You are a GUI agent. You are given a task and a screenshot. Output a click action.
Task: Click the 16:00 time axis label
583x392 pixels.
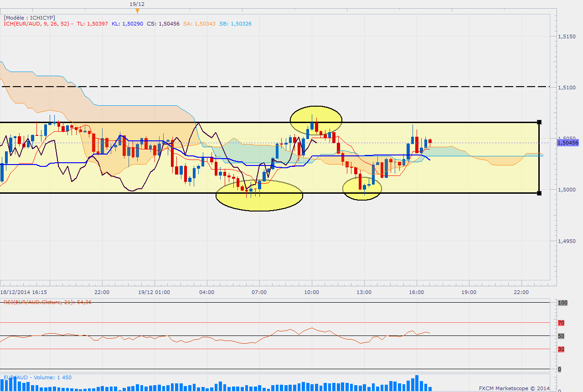pyautogui.click(x=417, y=292)
